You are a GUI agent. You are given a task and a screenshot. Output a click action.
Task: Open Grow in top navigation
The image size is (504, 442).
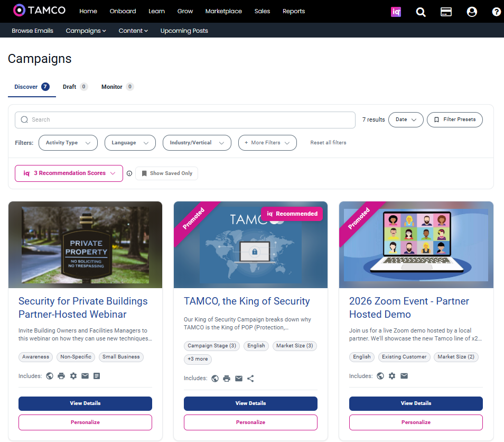pyautogui.click(x=185, y=11)
